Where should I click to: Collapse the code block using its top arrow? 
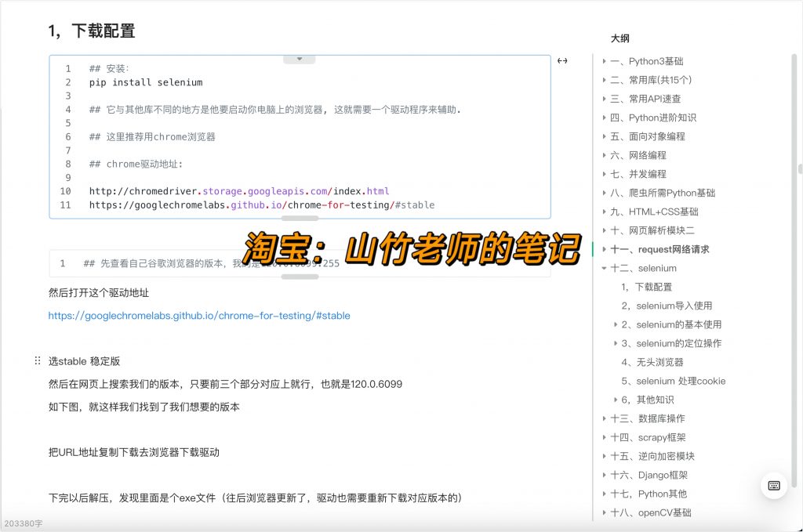click(x=300, y=58)
